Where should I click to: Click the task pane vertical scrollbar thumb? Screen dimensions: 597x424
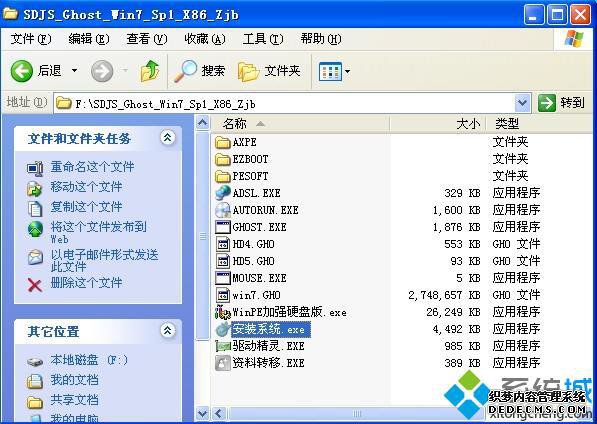pos(203,235)
